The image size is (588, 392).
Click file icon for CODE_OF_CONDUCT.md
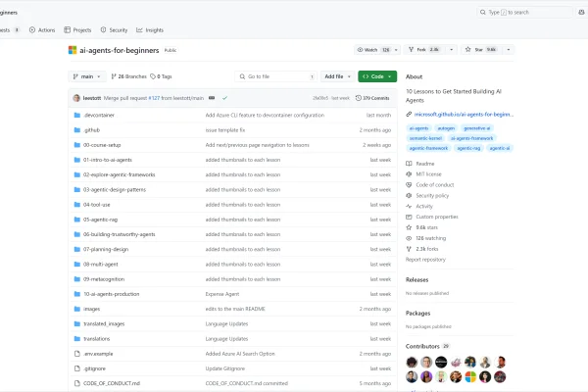[x=77, y=383]
